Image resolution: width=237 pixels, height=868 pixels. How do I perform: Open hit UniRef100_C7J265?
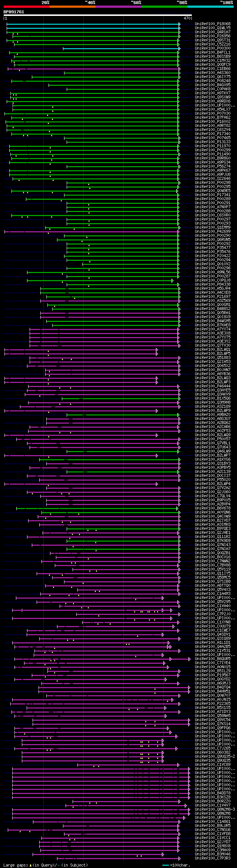tap(213, 748)
